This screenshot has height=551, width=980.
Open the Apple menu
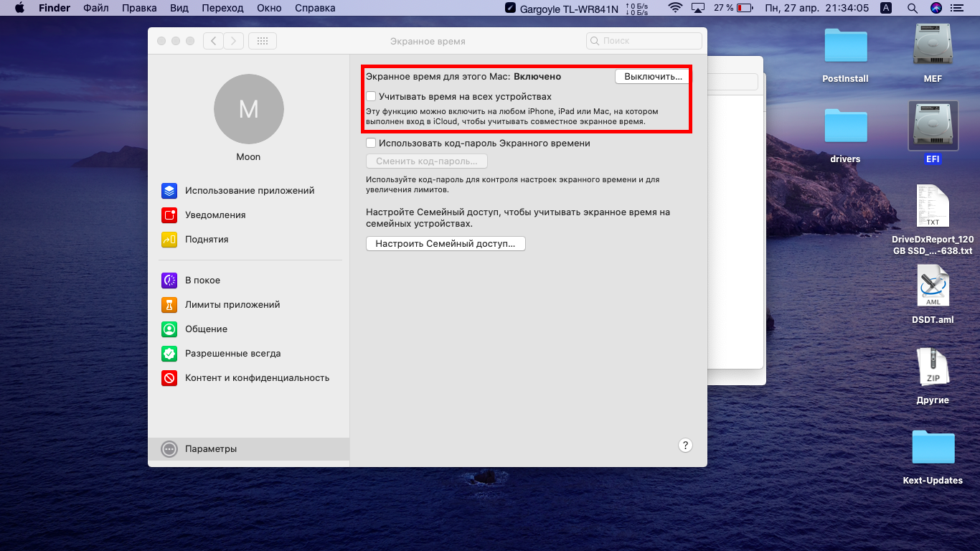(x=19, y=8)
